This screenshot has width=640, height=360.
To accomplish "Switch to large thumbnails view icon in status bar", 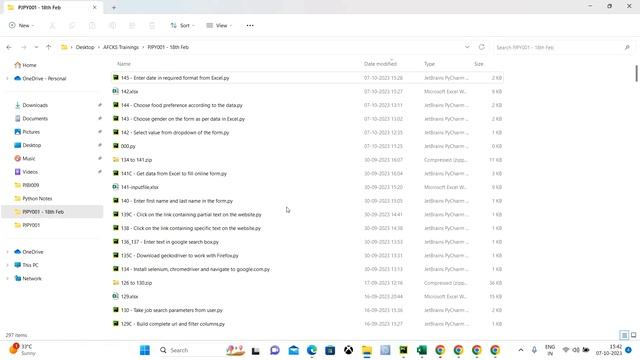I will [633, 335].
